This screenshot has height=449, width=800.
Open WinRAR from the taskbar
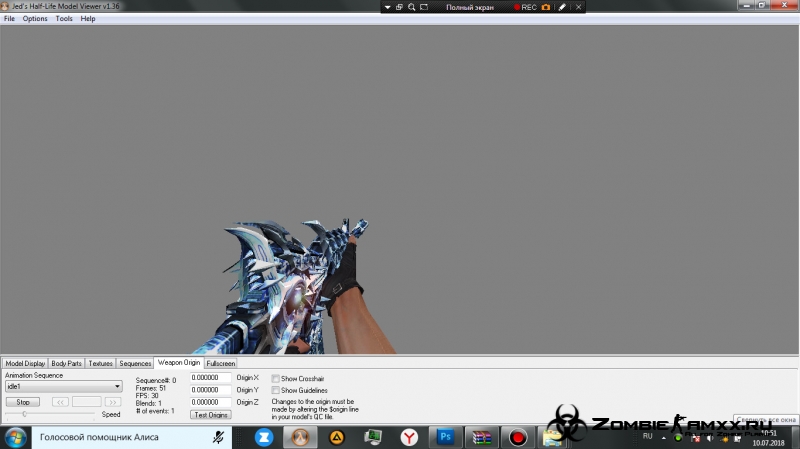(482, 437)
